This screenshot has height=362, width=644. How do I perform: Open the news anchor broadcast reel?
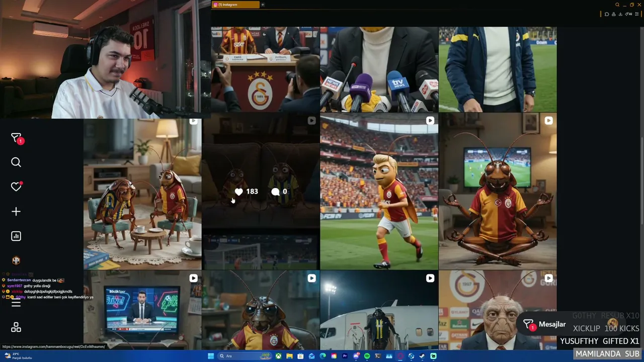click(x=142, y=310)
